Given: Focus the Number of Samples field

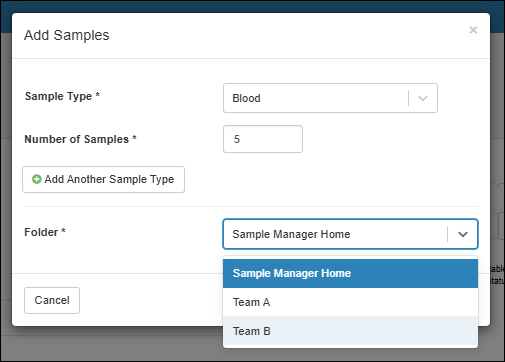Looking at the screenshot, I should click(263, 139).
